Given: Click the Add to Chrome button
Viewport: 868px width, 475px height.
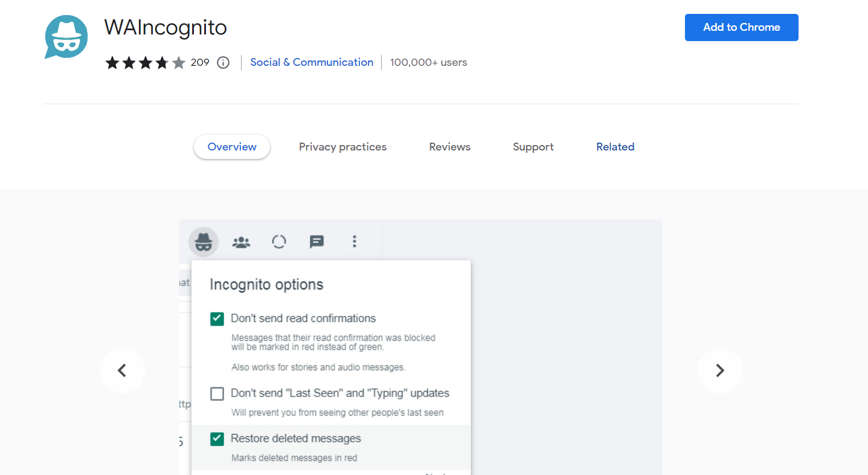Looking at the screenshot, I should click(x=741, y=27).
